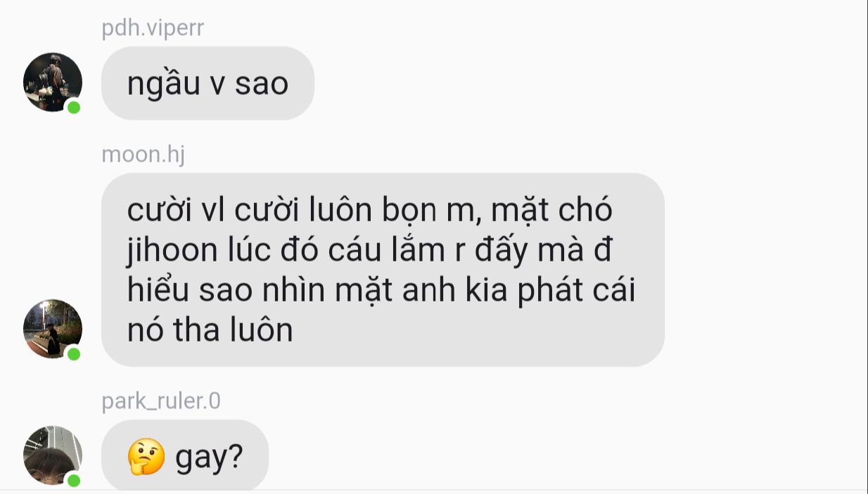Click online indicator on park_ruler.0 avatar
This screenshot has width=868, height=494.
pyautogui.click(x=74, y=480)
